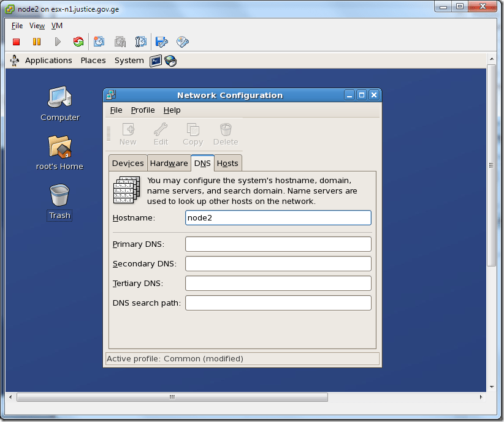Select the Edit wrench tool
Viewport: 504px width, 422px height.
click(160, 134)
